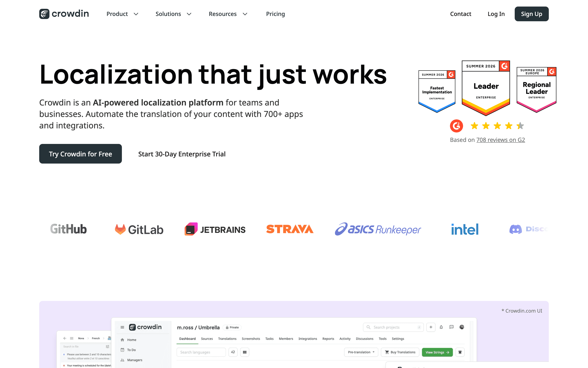The width and height of the screenshot is (588, 368).
Task: Start the 30-Day Enterprise Trial
Action: click(182, 154)
